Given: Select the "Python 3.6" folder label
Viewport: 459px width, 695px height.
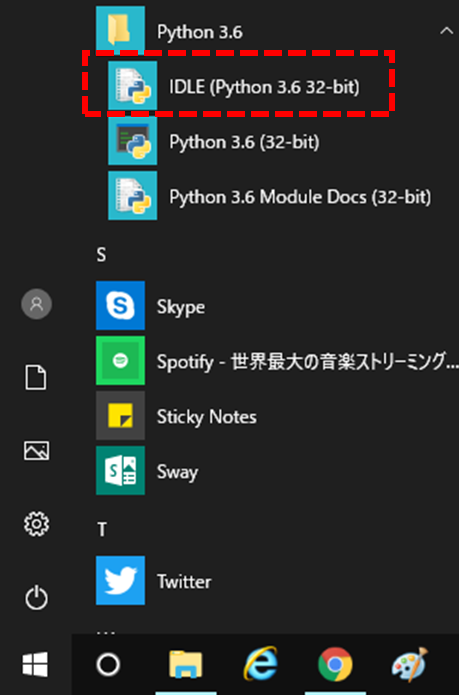Looking at the screenshot, I should tap(200, 32).
